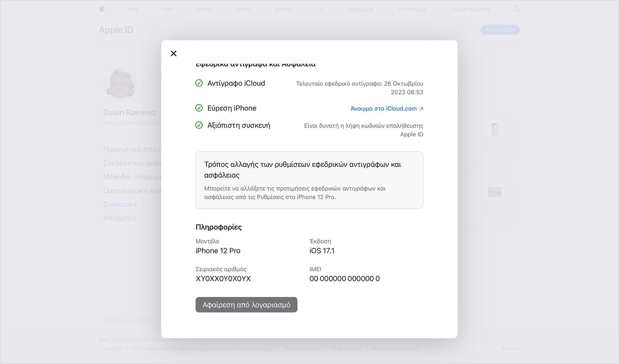
Task: Click the iOS 17.1 version text
Action: pos(322,251)
